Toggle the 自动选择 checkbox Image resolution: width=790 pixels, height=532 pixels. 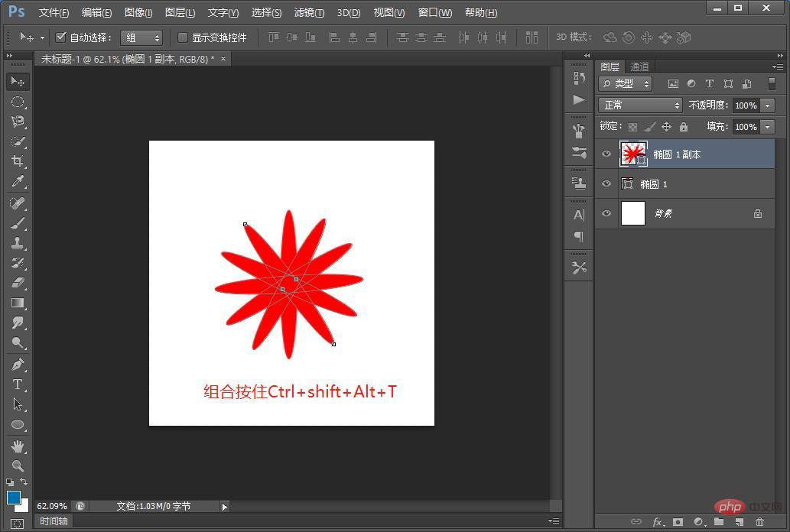click(61, 37)
